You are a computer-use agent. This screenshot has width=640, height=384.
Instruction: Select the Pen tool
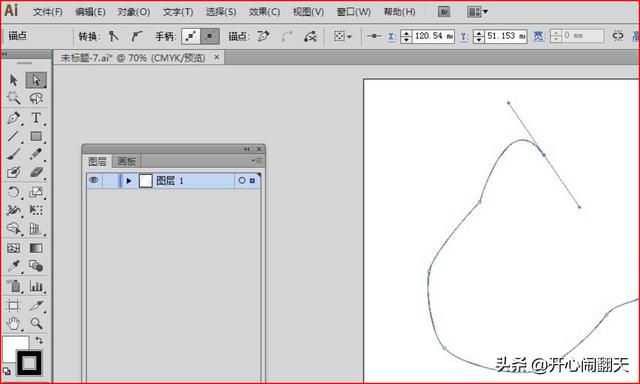(13, 118)
